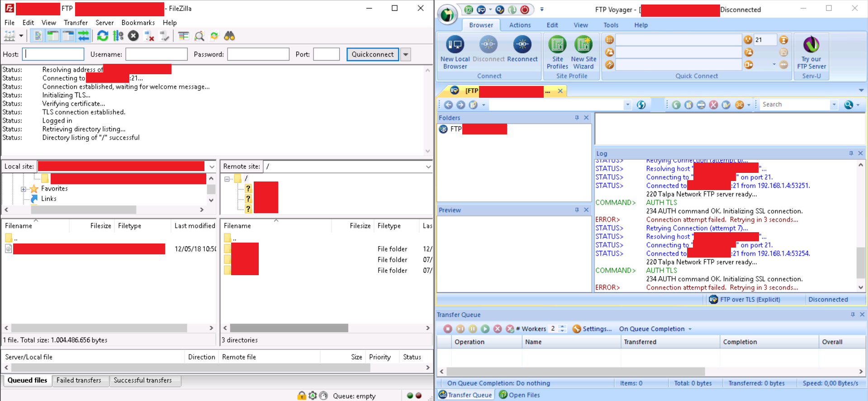
Task: Cancel current operation icon in FileZilla toolbar
Action: [133, 36]
